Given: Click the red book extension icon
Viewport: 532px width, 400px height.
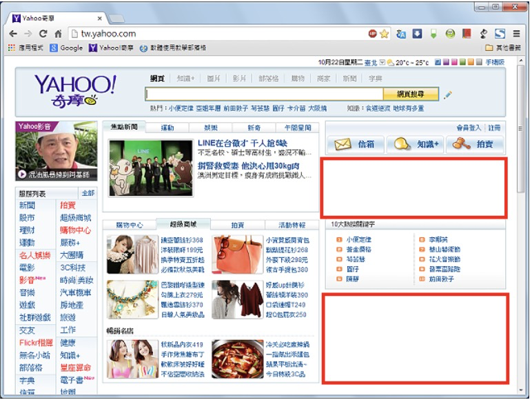Looking at the screenshot, I should [467, 33].
